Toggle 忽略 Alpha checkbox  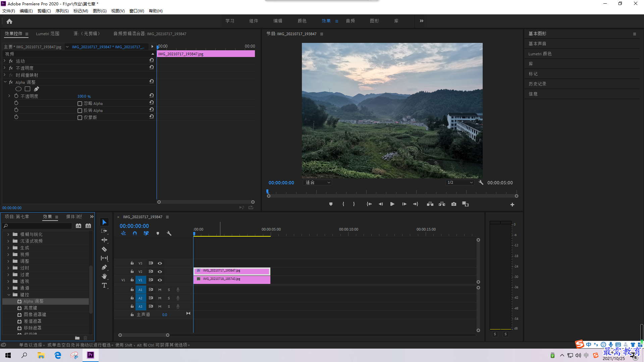tap(80, 104)
